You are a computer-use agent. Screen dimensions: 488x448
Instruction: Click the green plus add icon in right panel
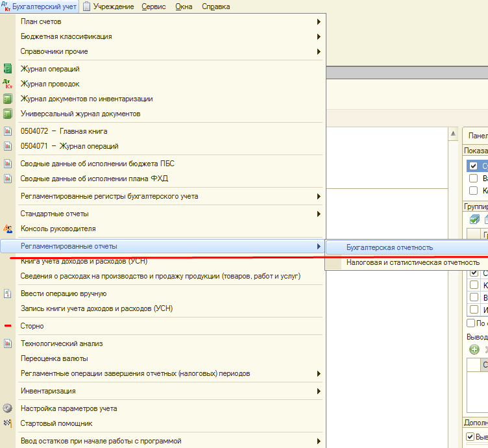tap(474, 349)
